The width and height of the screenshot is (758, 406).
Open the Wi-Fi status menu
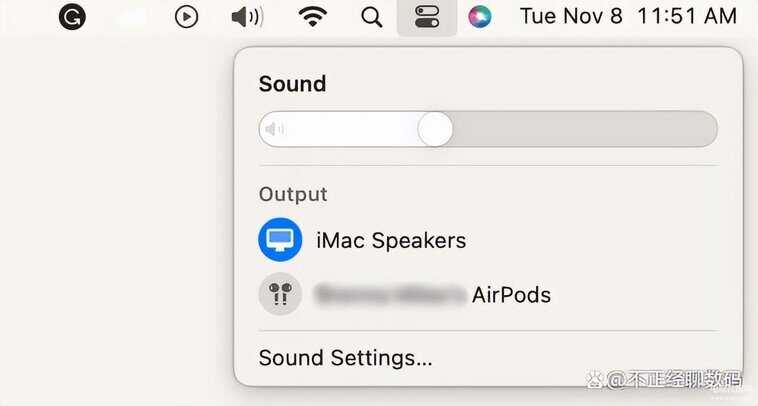click(x=314, y=17)
